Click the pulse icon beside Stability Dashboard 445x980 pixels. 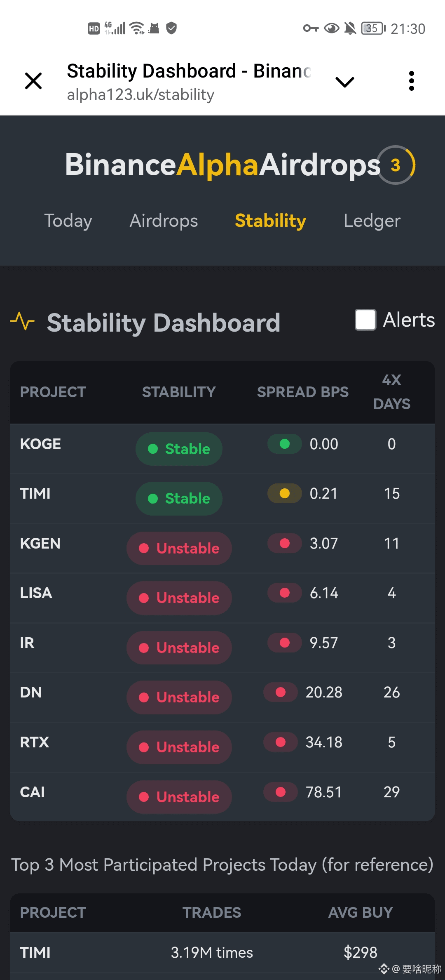pyautogui.click(x=22, y=321)
